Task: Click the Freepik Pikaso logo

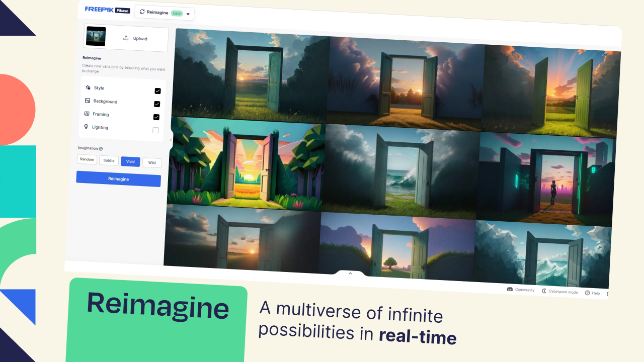Action: (x=108, y=10)
